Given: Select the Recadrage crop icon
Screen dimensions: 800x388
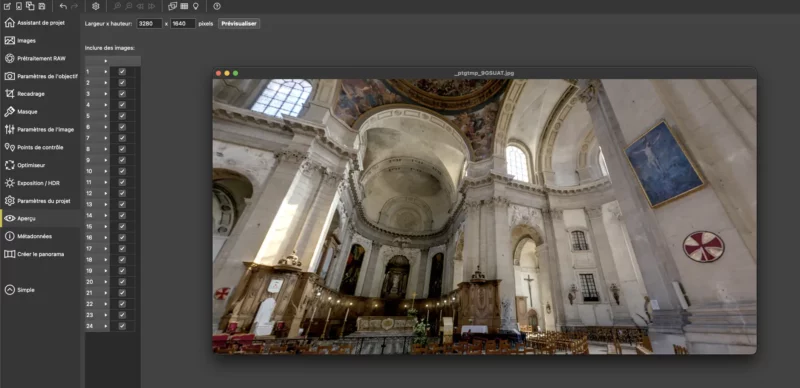Looking at the screenshot, I should click(9, 94).
